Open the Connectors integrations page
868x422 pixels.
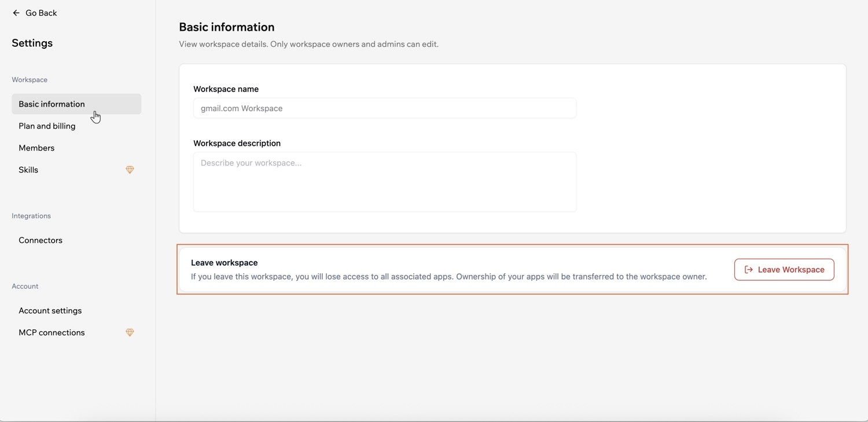pyautogui.click(x=41, y=240)
